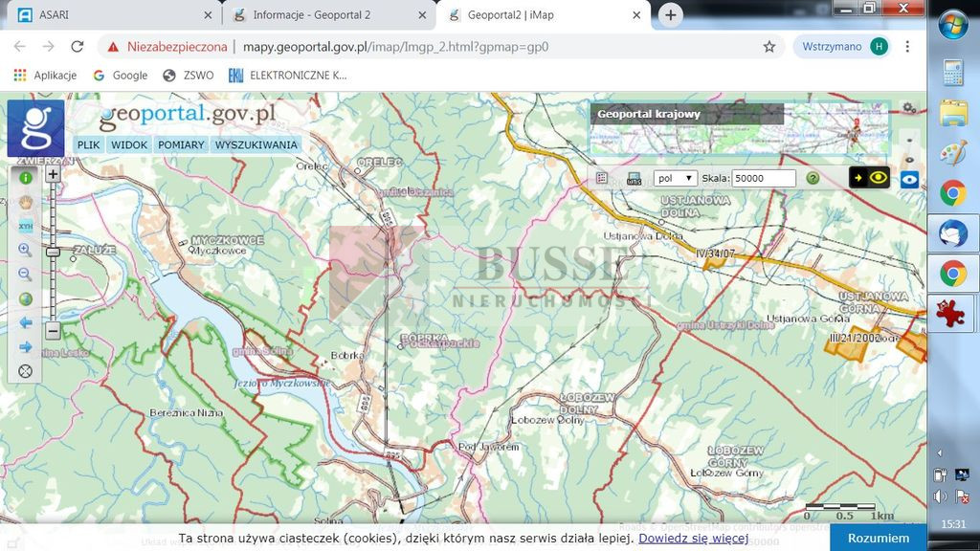Open the map legend list icon

pos(602,178)
